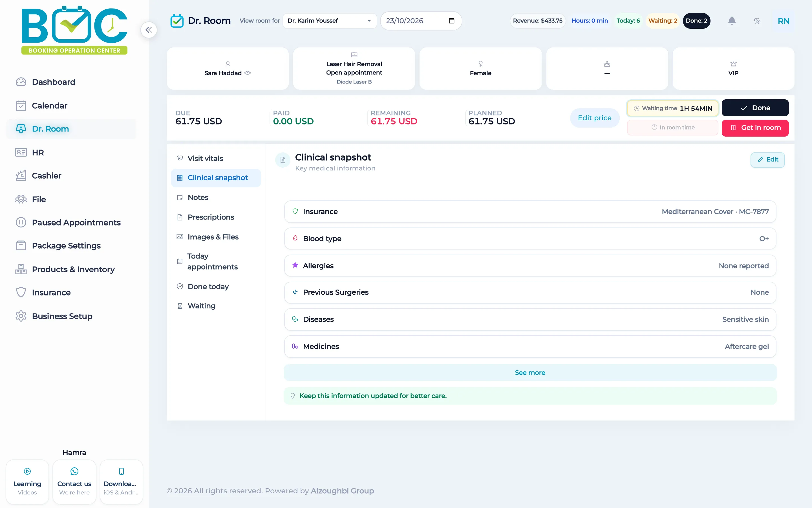Click the percent discount icon in header
The image size is (812, 508).
[x=757, y=21]
